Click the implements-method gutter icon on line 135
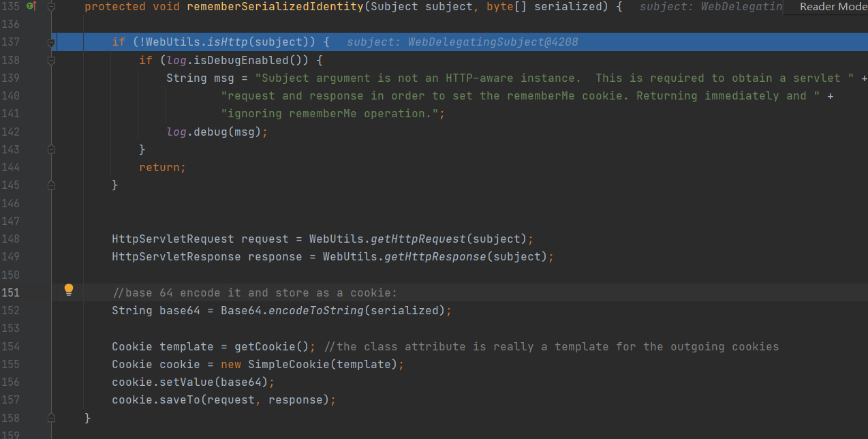The height and width of the screenshot is (439, 868). coord(30,5)
